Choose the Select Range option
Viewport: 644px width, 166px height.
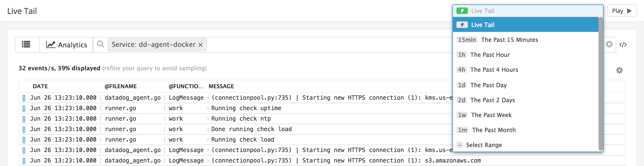[x=484, y=145]
